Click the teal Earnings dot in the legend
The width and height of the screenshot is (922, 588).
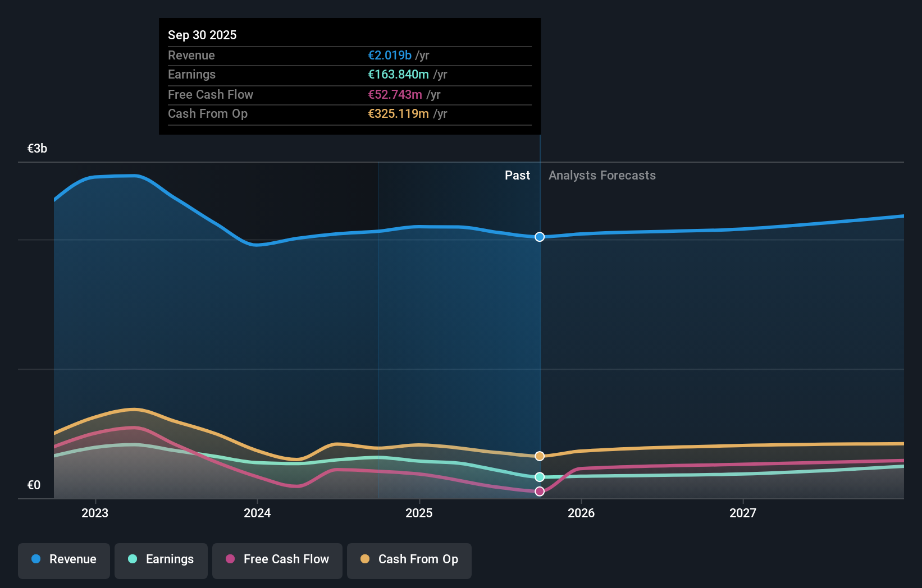132,559
